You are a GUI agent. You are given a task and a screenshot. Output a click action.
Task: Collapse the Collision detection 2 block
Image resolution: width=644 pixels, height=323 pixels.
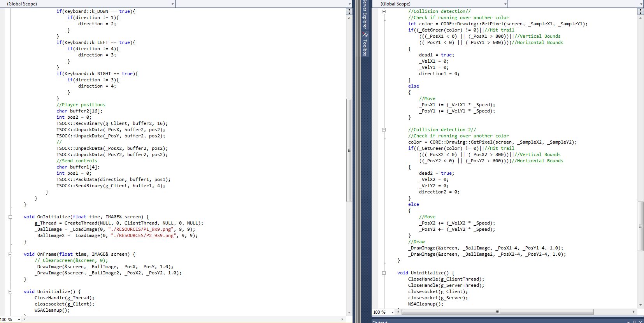point(384,130)
